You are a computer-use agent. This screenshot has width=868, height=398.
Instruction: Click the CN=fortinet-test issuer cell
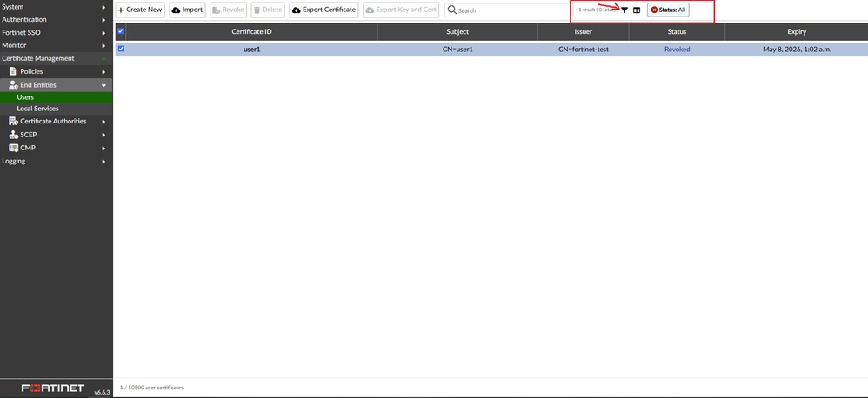click(x=584, y=50)
